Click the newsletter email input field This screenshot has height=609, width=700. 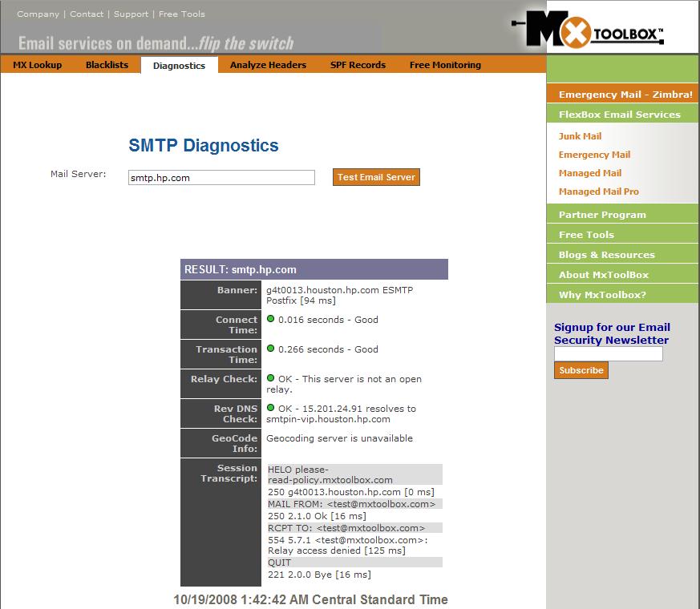click(609, 354)
